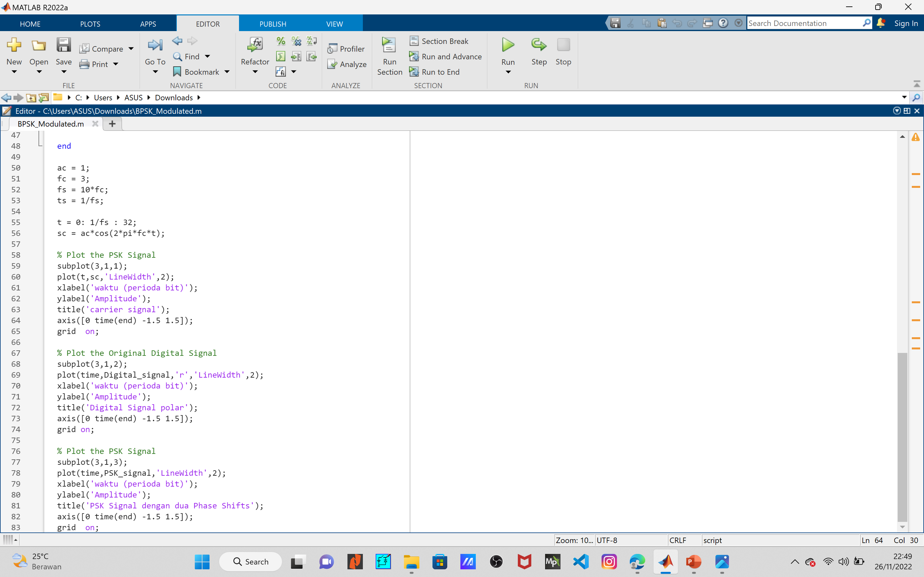924x577 pixels.
Task: Click the navigate back arrow icon
Action: pos(177,40)
